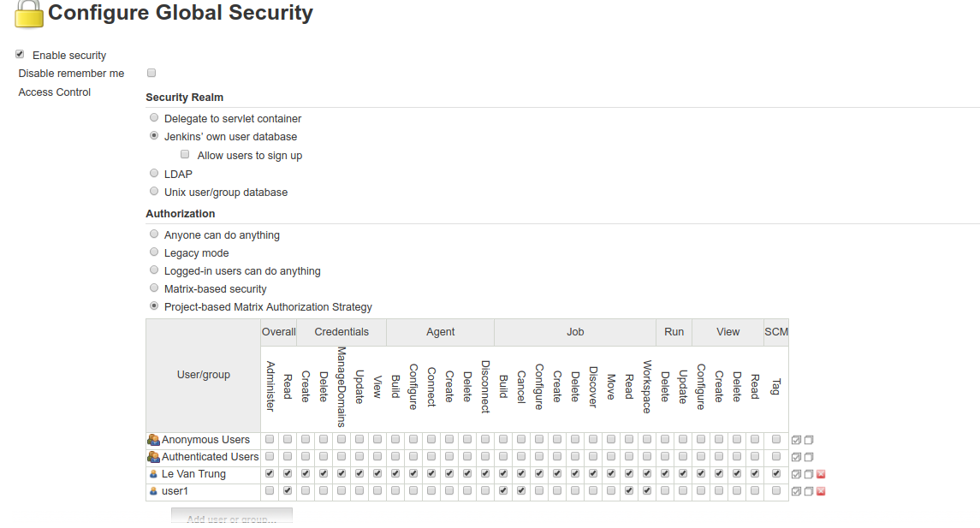980x528 pixels.
Task: Click the SCM column group header
Action: pos(776,332)
